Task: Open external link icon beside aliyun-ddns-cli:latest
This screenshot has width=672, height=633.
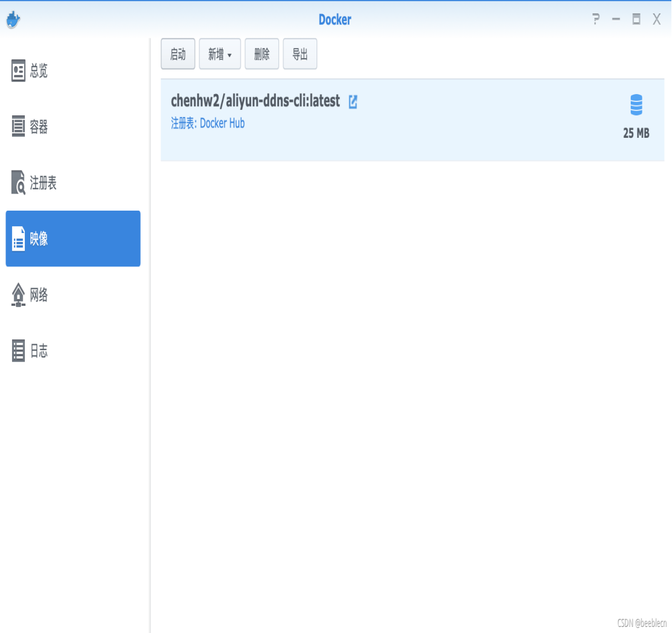Action: tap(353, 101)
